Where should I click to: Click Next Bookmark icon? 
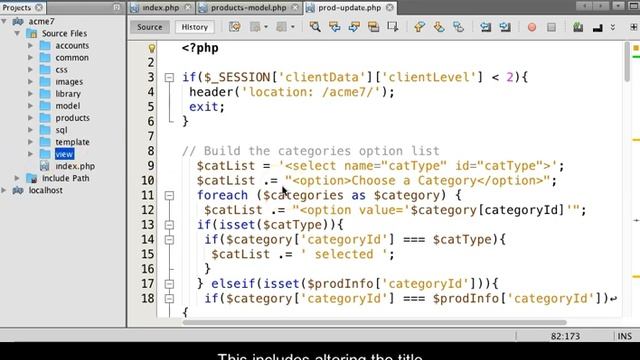pyautogui.click(x=439, y=27)
